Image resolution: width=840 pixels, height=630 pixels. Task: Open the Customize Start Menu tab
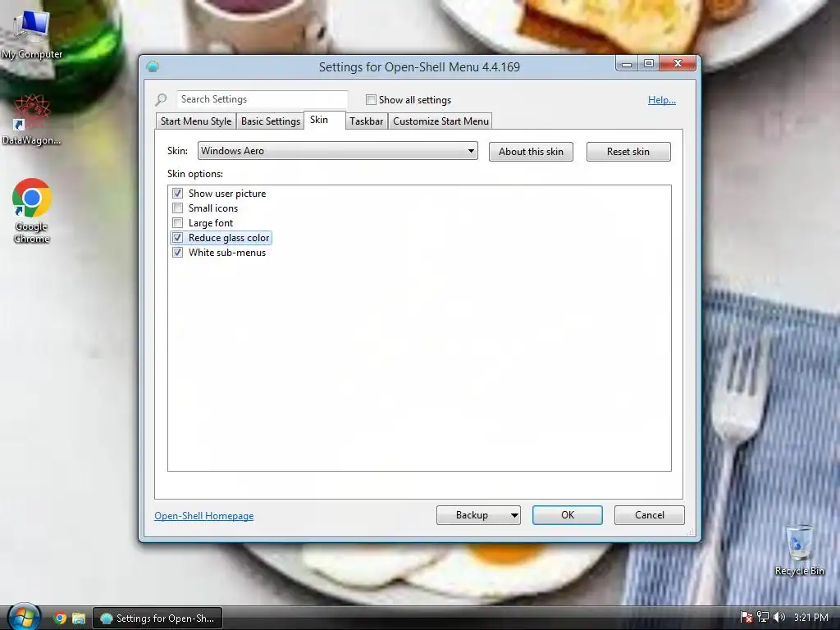click(441, 121)
